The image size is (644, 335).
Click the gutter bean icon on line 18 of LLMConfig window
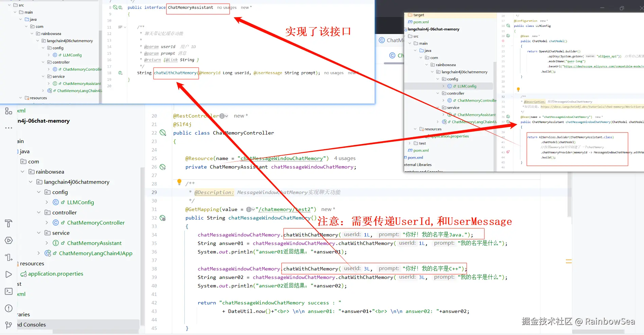(x=508, y=26)
